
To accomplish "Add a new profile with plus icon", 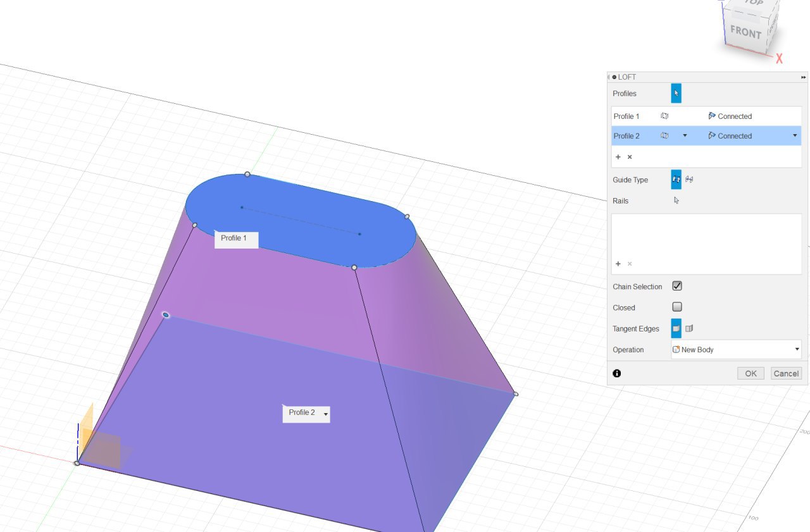I will [618, 157].
